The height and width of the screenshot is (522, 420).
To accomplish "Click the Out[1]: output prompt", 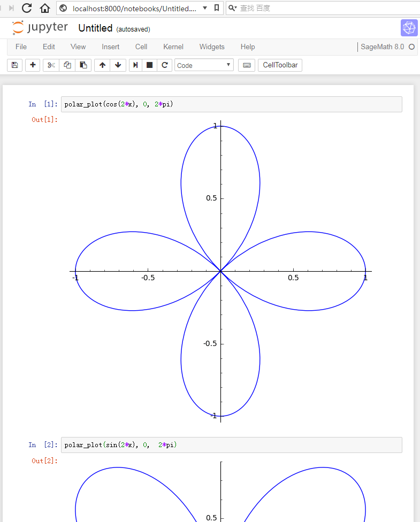I will pos(44,119).
